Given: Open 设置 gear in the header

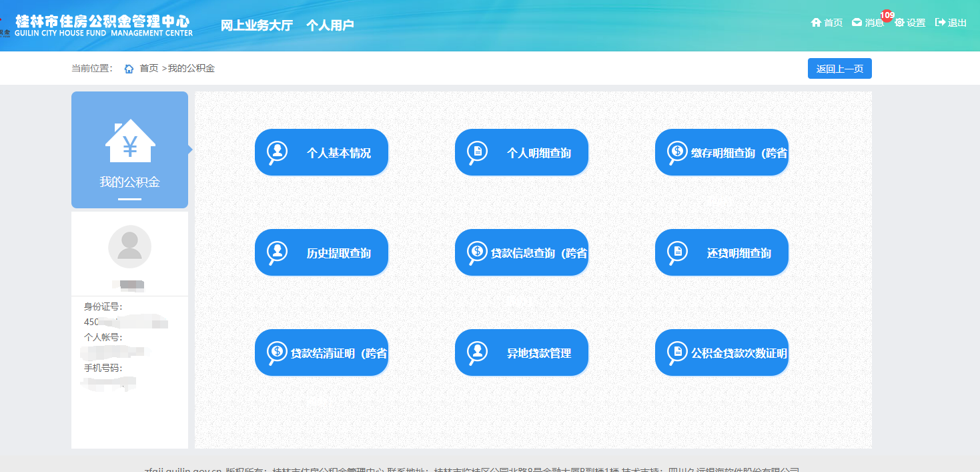Looking at the screenshot, I should click(x=910, y=23).
